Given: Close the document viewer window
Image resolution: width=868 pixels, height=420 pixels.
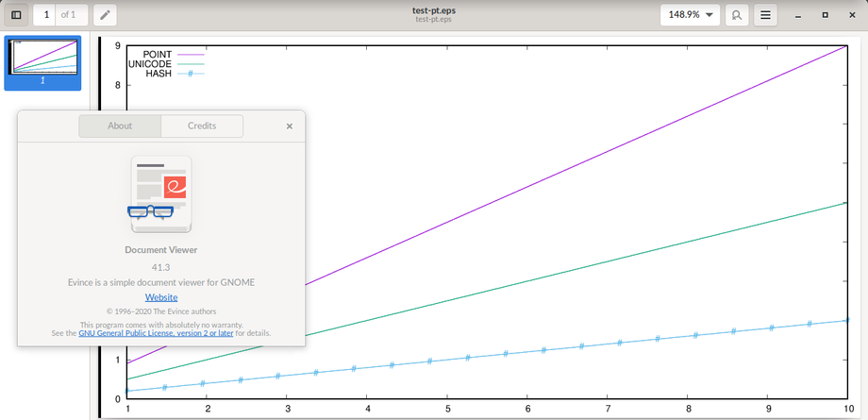Looking at the screenshot, I should 852,15.
